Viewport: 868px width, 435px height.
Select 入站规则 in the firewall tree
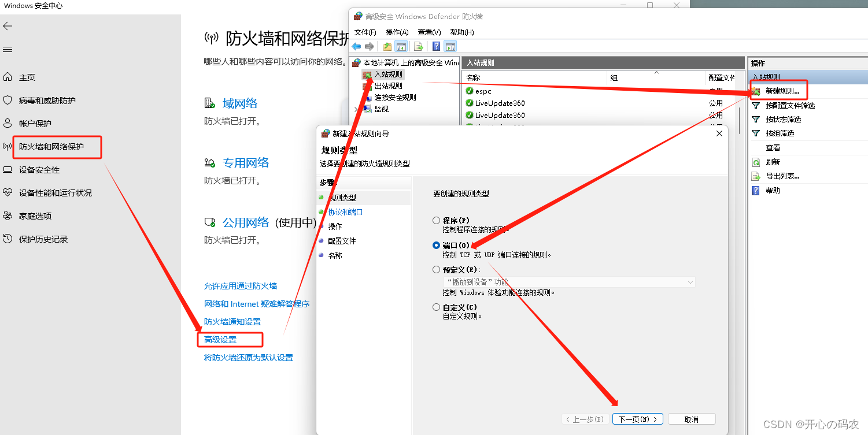coord(389,74)
